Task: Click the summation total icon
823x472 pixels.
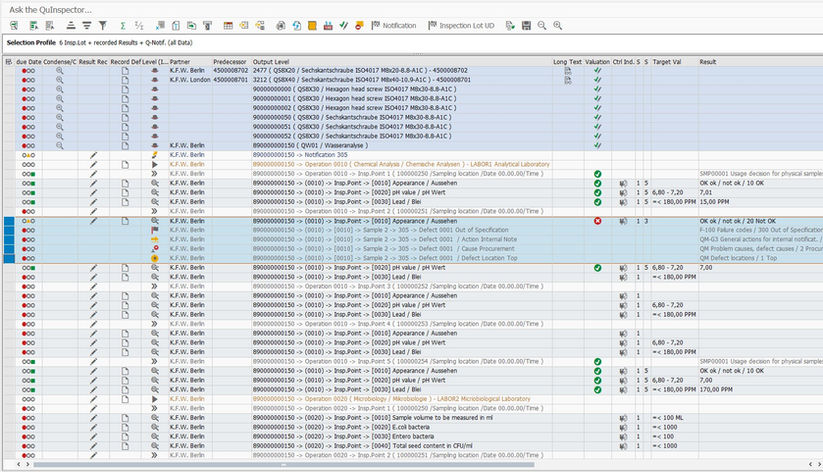Action: tap(123, 25)
